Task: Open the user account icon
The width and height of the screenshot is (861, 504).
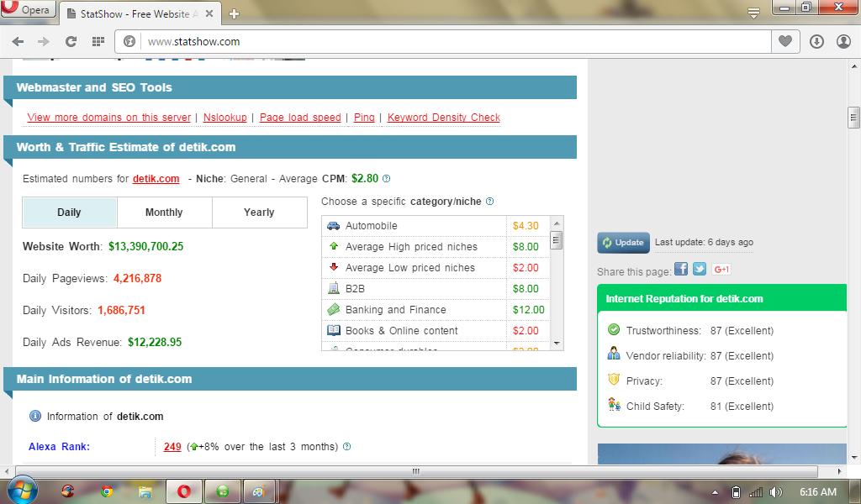Action: click(843, 42)
